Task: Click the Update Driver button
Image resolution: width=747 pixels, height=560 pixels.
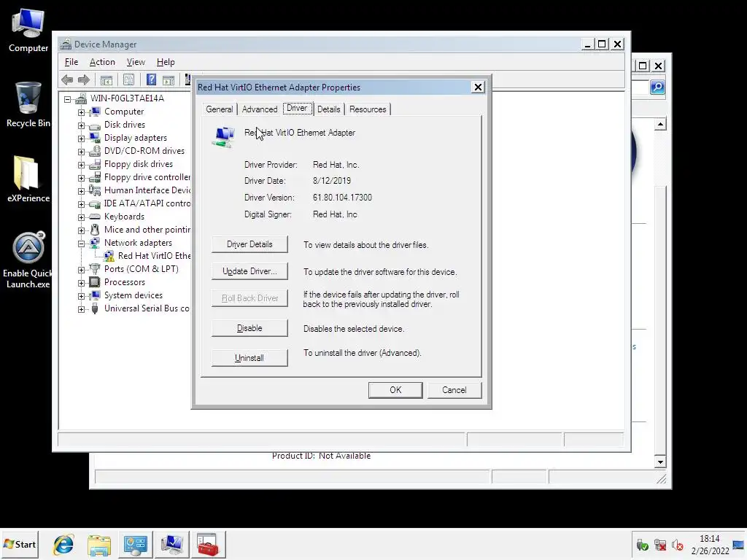Action: pyautogui.click(x=249, y=271)
